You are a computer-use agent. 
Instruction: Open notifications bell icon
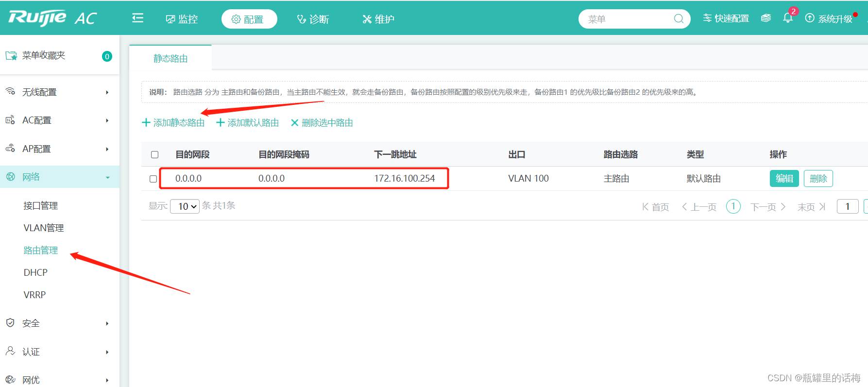click(788, 18)
